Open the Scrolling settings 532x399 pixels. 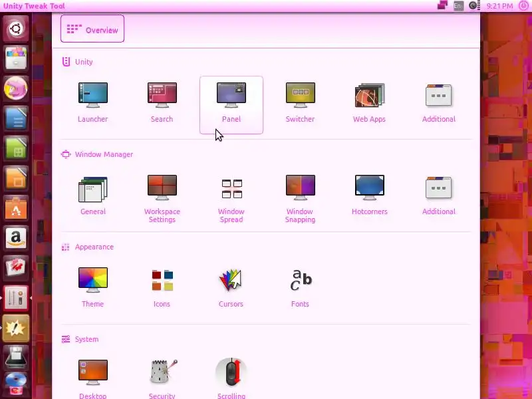(x=231, y=379)
